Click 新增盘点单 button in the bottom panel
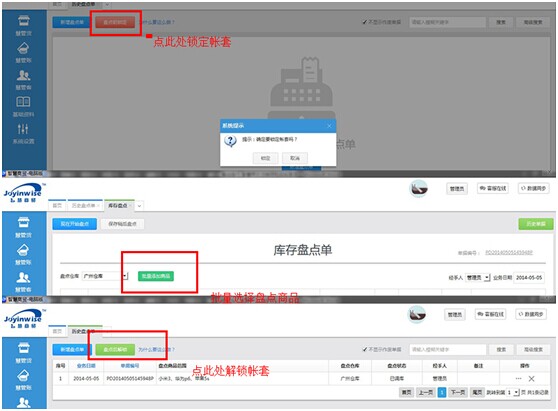 [72, 349]
